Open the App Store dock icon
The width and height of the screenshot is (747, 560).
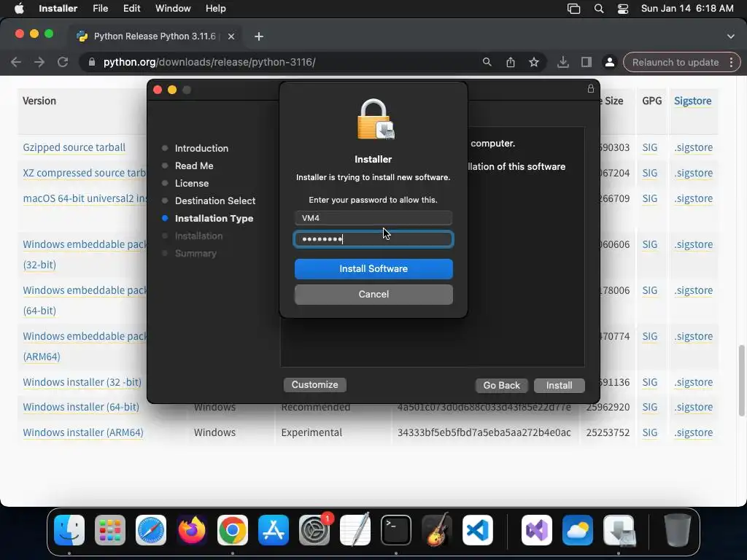pyautogui.click(x=274, y=530)
